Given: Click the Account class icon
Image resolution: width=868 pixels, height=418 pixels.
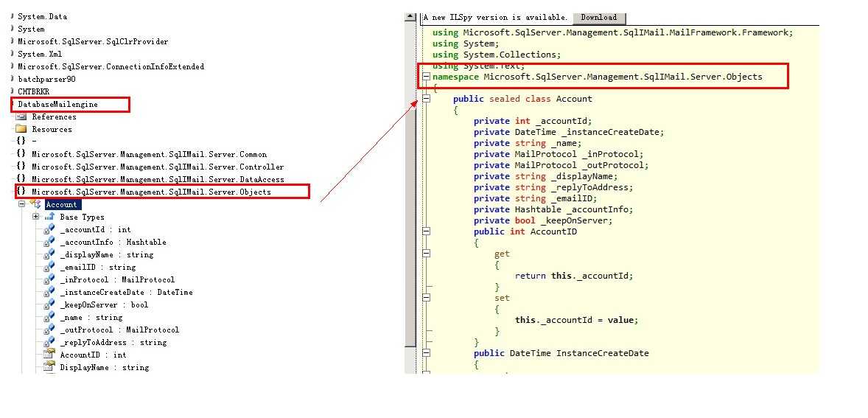Looking at the screenshot, I should click(x=36, y=204).
